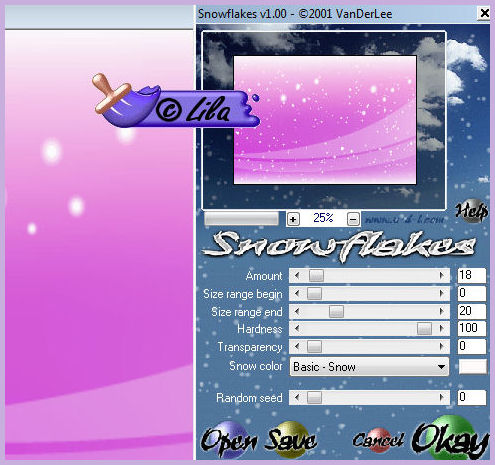Click the Transparency slider handle

[314, 347]
